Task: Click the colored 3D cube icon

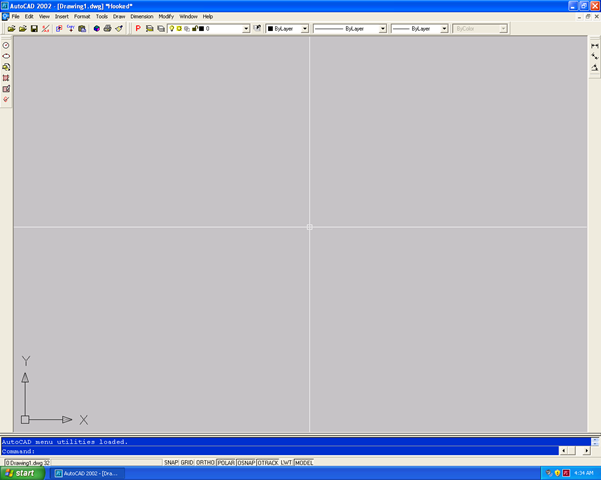Action: click(97, 29)
